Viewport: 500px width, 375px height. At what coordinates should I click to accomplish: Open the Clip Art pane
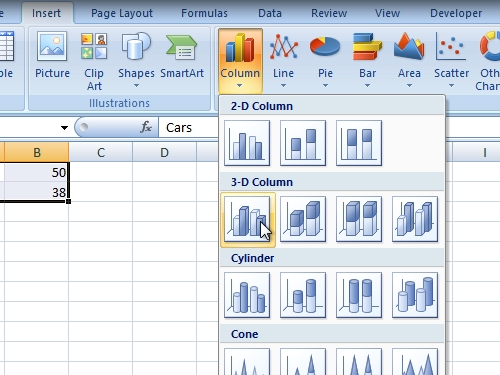pos(94,62)
